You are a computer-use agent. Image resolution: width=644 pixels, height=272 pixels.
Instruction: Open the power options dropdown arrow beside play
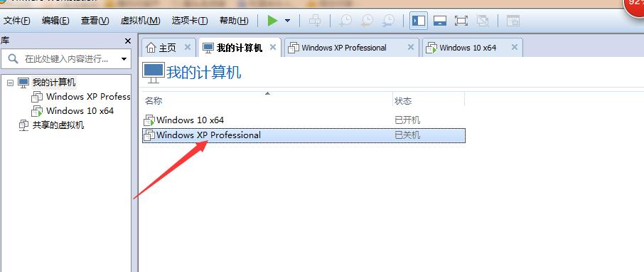[x=287, y=21]
